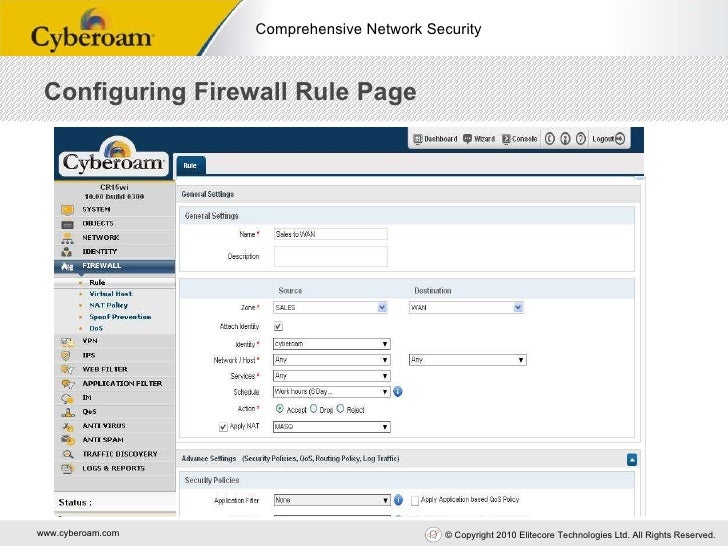Click the Cyberoam logo in the console

(114, 156)
